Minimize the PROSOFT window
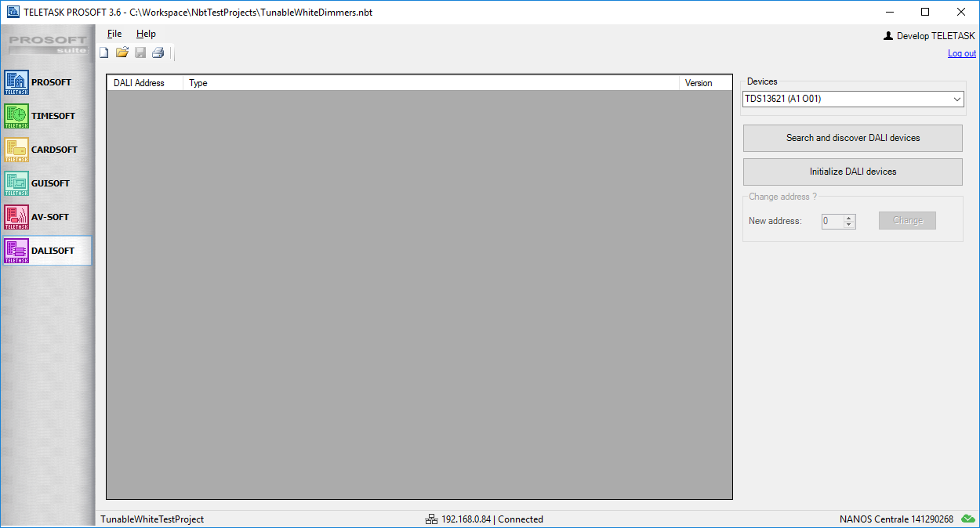The width and height of the screenshot is (980, 528). pos(890,12)
